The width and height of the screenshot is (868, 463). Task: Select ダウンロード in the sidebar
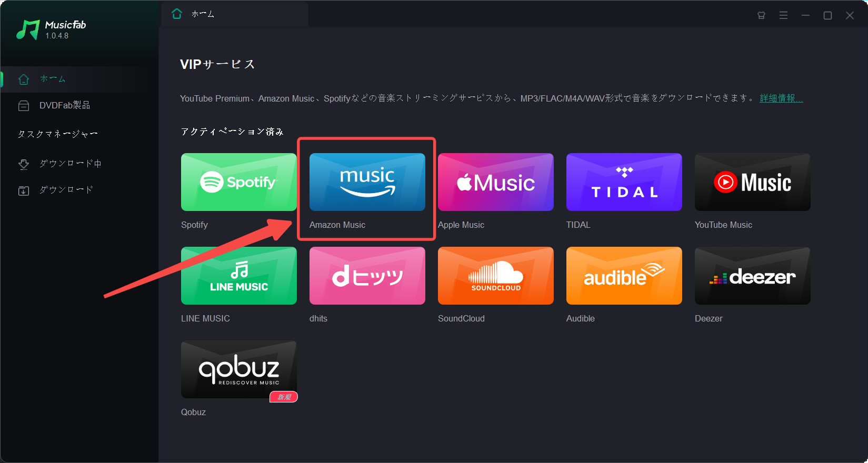point(79,190)
